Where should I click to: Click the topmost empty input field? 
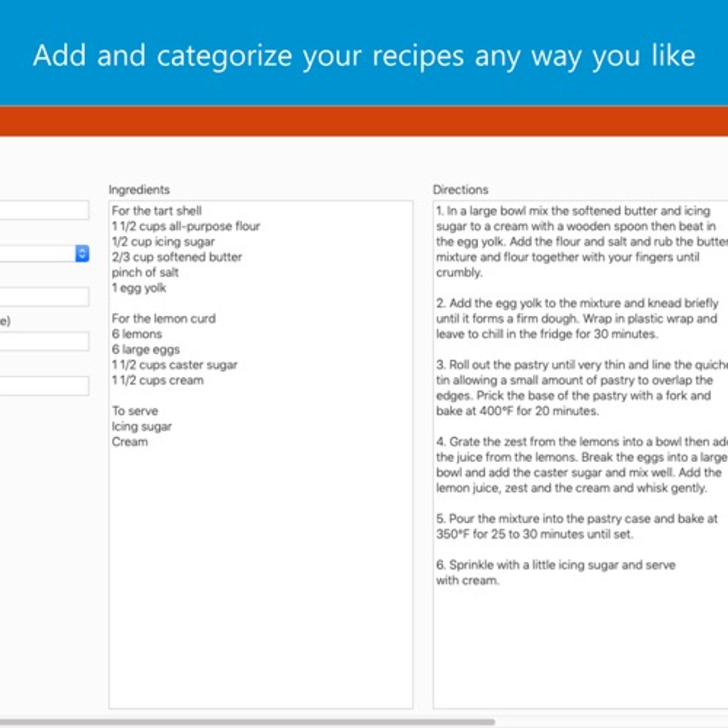[43, 210]
